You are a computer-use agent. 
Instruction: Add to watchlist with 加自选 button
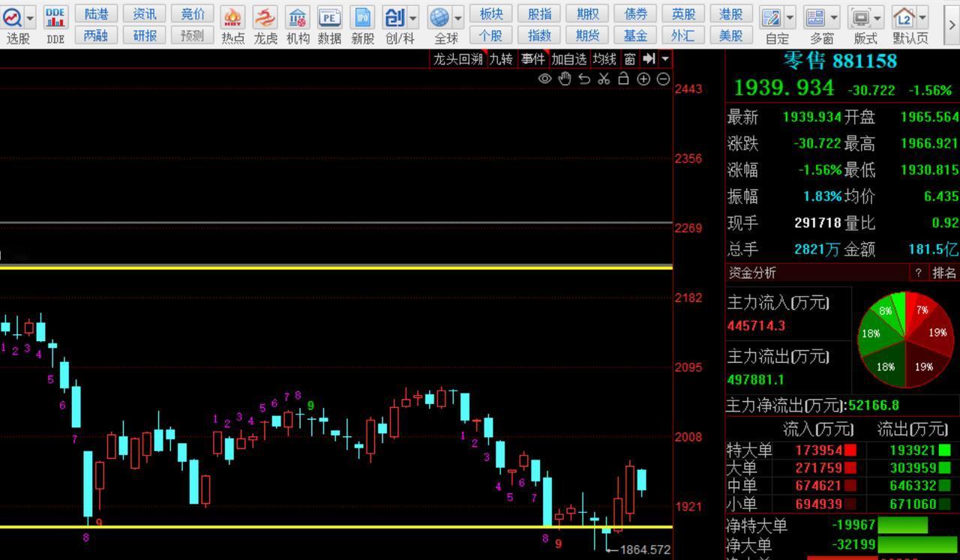pos(569,58)
